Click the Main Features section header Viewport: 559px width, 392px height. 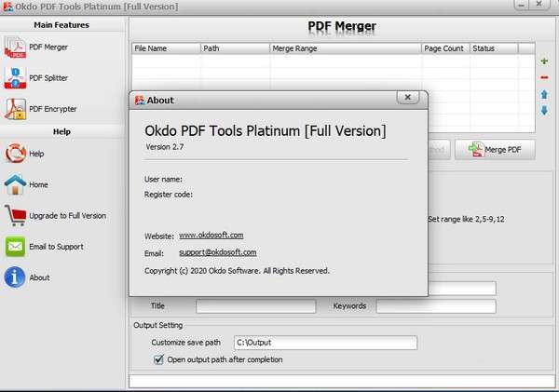click(x=61, y=25)
